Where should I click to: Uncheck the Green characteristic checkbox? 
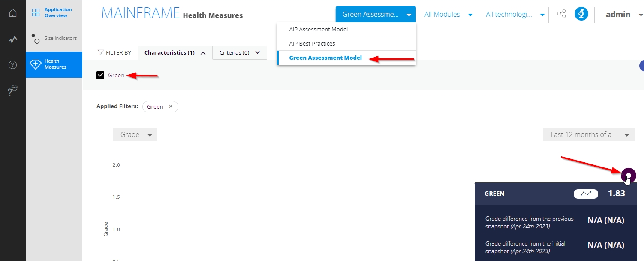[x=100, y=75]
